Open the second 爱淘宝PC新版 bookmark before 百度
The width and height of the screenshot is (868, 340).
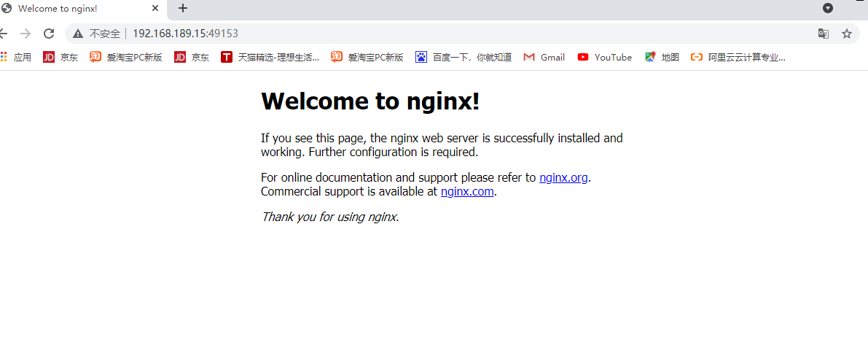tap(367, 57)
